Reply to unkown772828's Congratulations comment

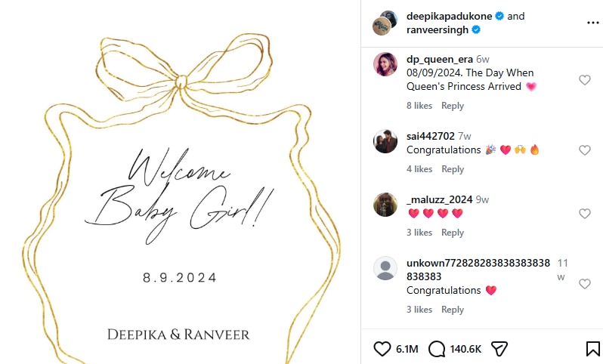click(x=453, y=310)
